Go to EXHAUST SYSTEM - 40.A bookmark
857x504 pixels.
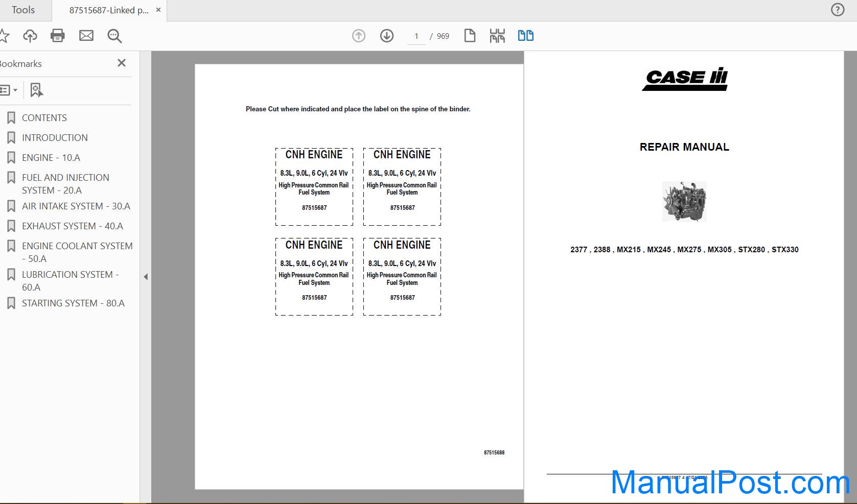click(x=73, y=226)
